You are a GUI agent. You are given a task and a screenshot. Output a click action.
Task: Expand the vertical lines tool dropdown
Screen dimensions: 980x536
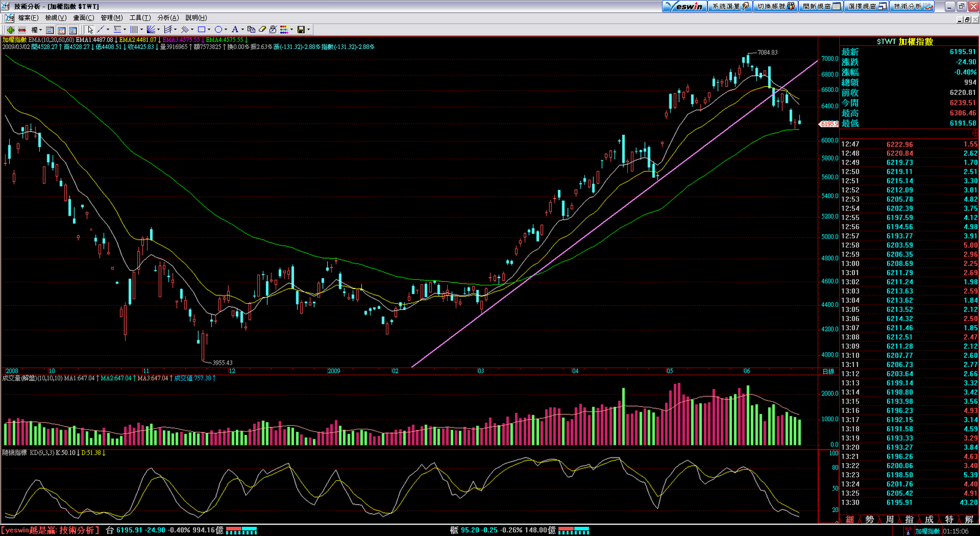(141, 29)
